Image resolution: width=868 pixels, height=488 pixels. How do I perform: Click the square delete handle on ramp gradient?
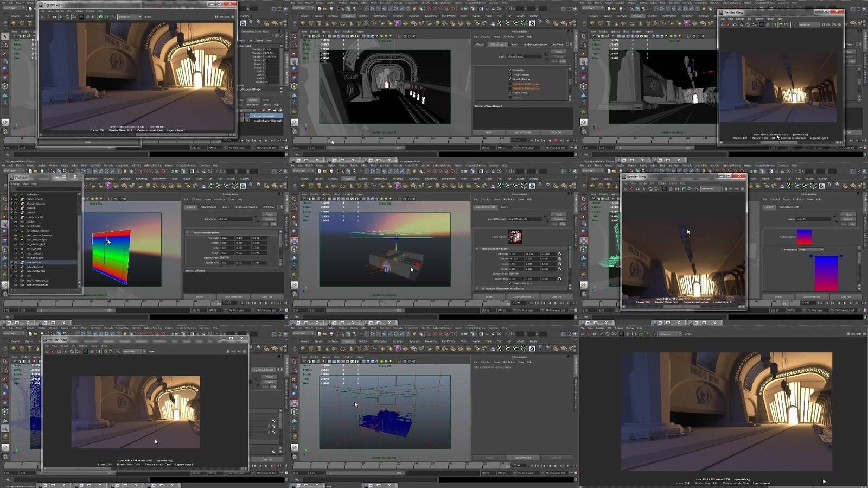(841, 256)
